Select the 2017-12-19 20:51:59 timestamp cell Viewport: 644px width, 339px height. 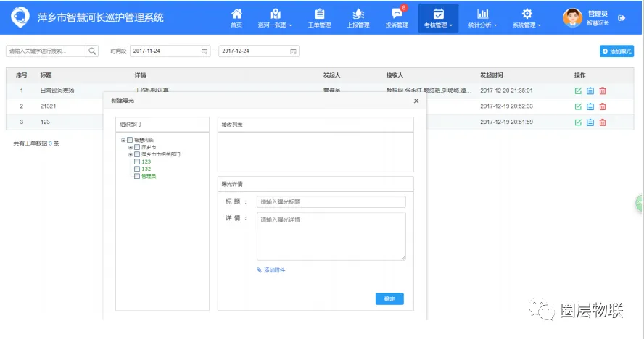point(506,122)
